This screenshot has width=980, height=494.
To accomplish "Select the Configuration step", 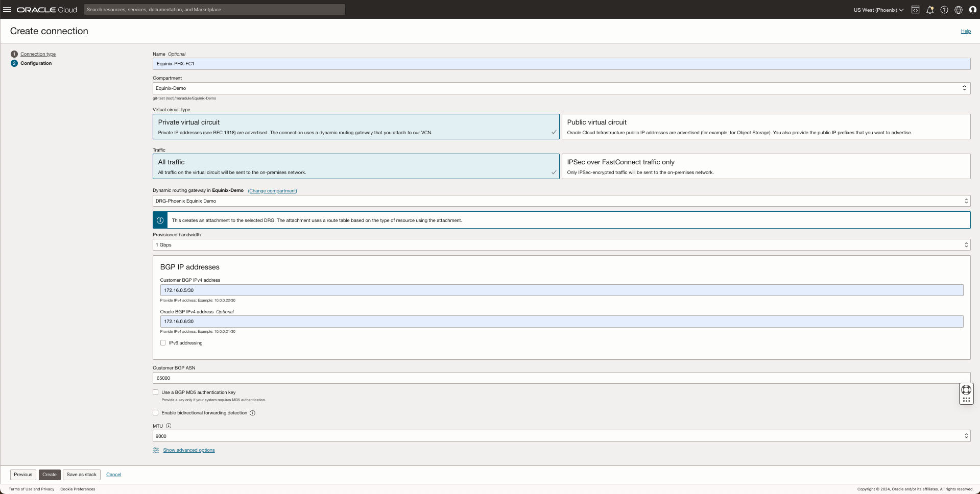I will (x=36, y=63).
